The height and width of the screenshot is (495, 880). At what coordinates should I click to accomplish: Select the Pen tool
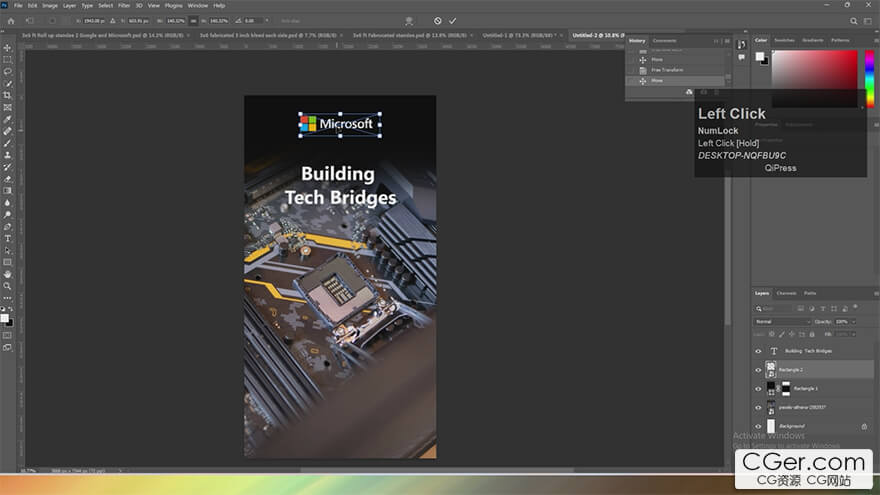point(7,227)
